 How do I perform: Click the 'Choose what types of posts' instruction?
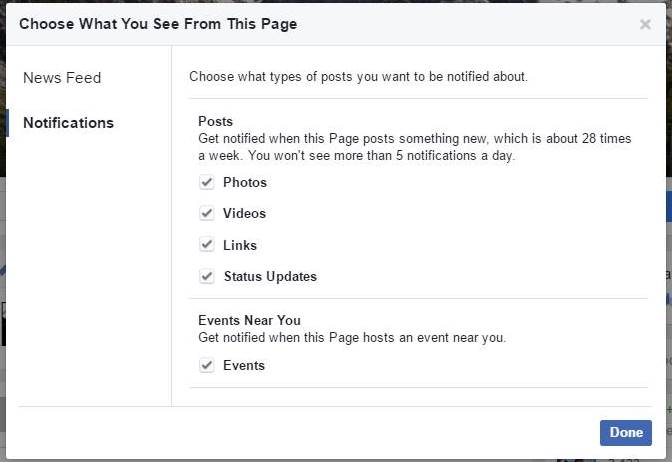[358, 76]
